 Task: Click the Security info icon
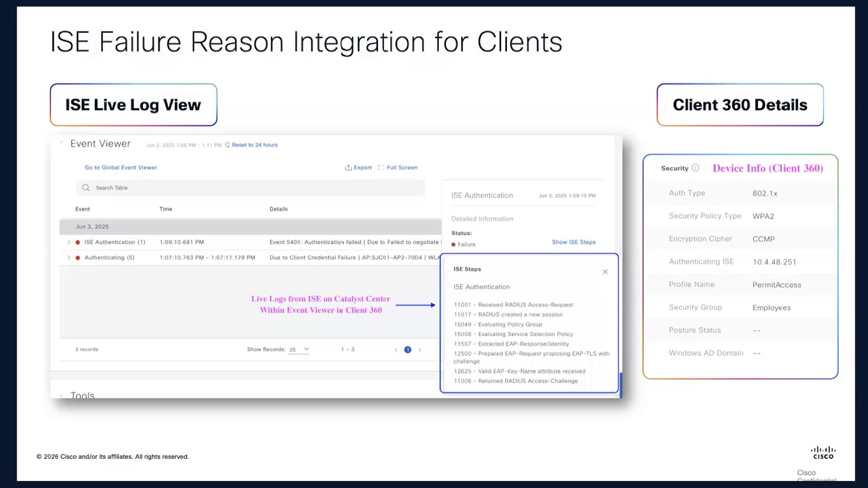[x=695, y=168]
